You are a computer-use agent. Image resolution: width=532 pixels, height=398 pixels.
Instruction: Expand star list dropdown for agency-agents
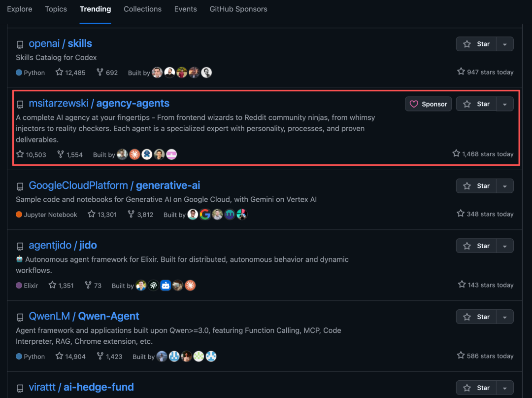tap(505, 104)
